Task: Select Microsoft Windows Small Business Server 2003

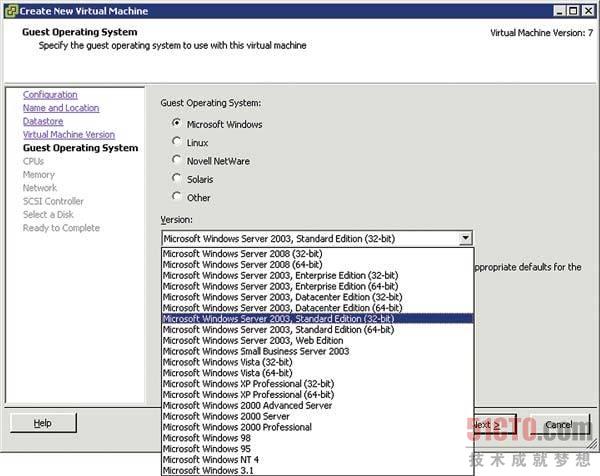Action: click(317, 351)
